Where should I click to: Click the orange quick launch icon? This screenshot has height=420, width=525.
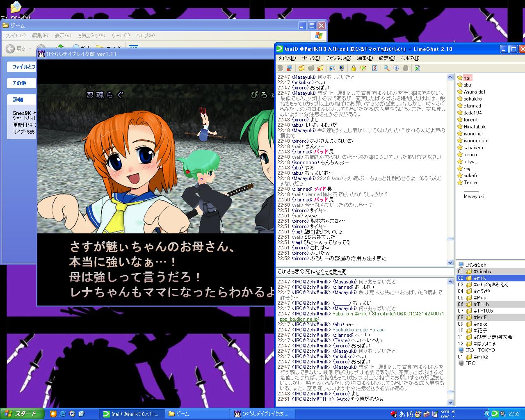53,414
